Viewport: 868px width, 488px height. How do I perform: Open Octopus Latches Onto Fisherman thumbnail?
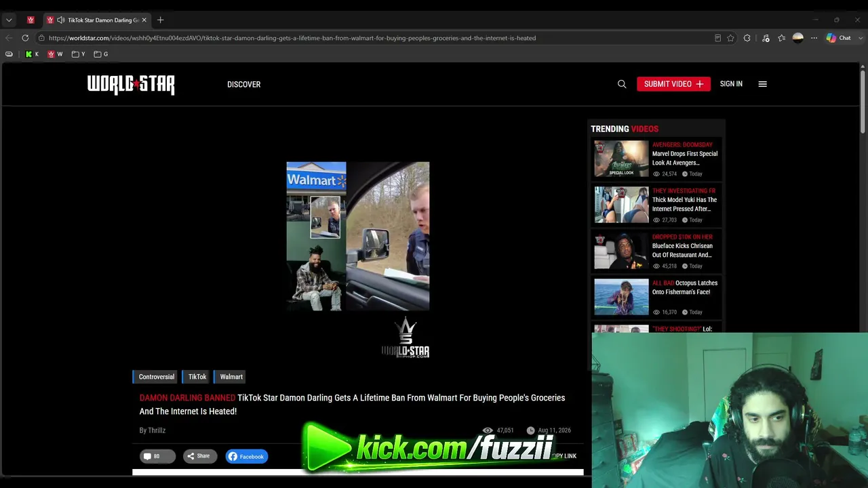point(621,297)
